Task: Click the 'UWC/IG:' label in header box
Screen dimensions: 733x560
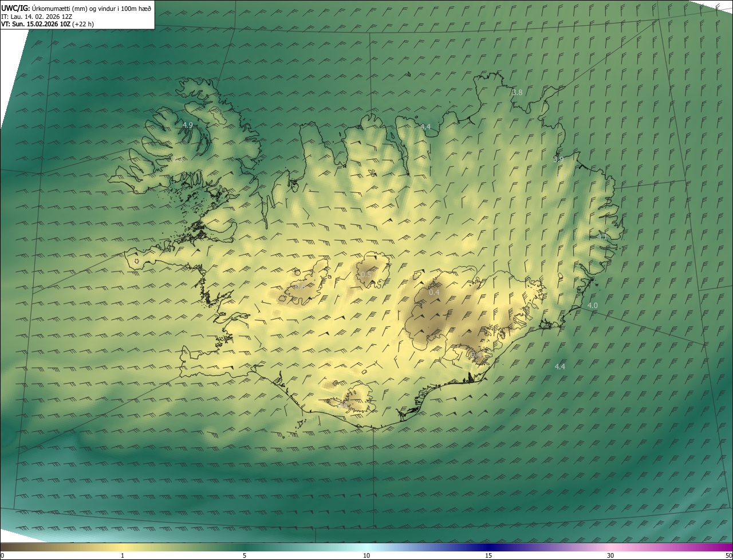Action: coord(15,8)
